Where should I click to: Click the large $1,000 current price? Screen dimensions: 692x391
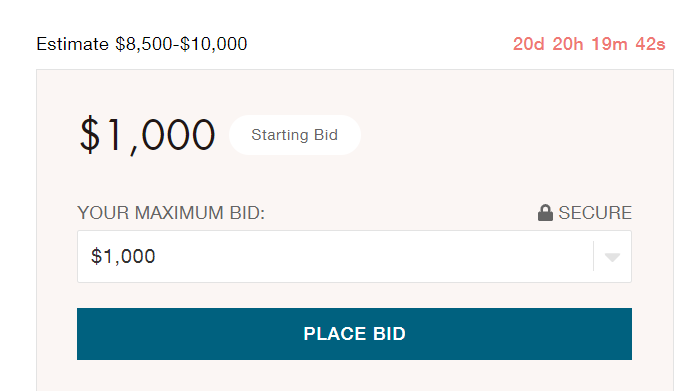point(147,135)
